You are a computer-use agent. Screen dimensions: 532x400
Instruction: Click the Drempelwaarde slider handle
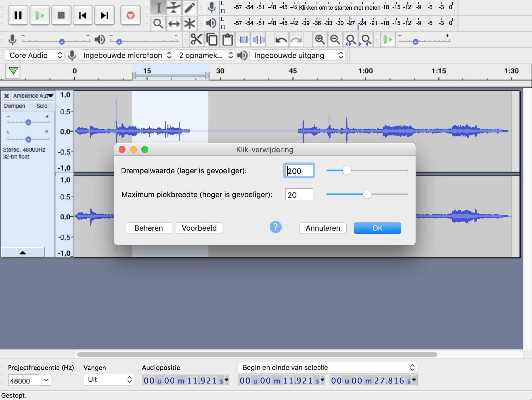click(347, 170)
